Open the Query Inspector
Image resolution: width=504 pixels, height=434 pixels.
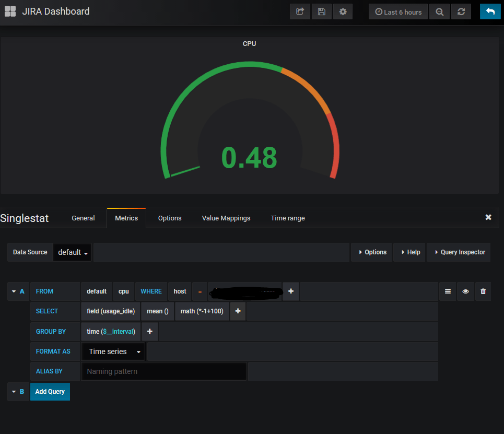(459, 252)
